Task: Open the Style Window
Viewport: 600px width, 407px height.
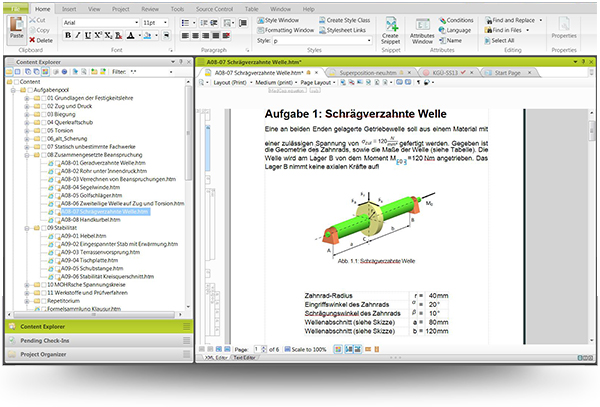Action: (x=278, y=20)
